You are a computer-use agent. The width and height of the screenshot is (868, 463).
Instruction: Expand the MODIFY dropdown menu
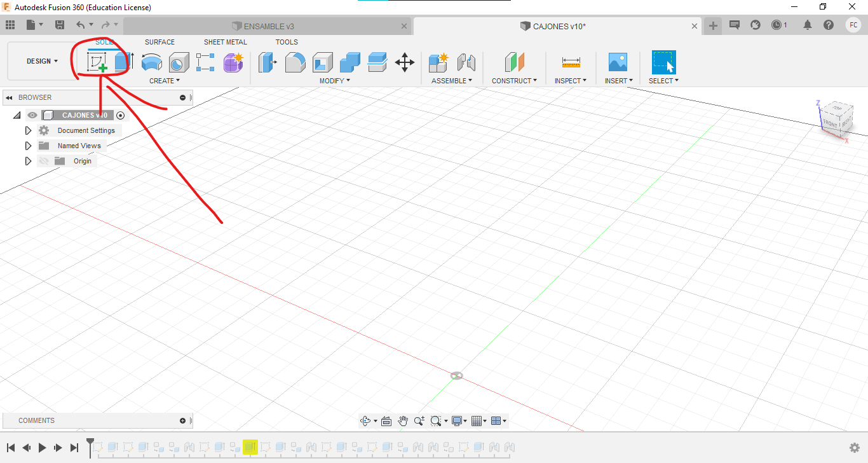tap(335, 81)
